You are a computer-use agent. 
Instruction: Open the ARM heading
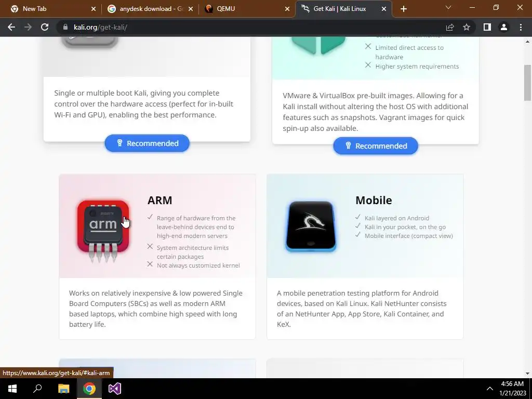coord(160,200)
